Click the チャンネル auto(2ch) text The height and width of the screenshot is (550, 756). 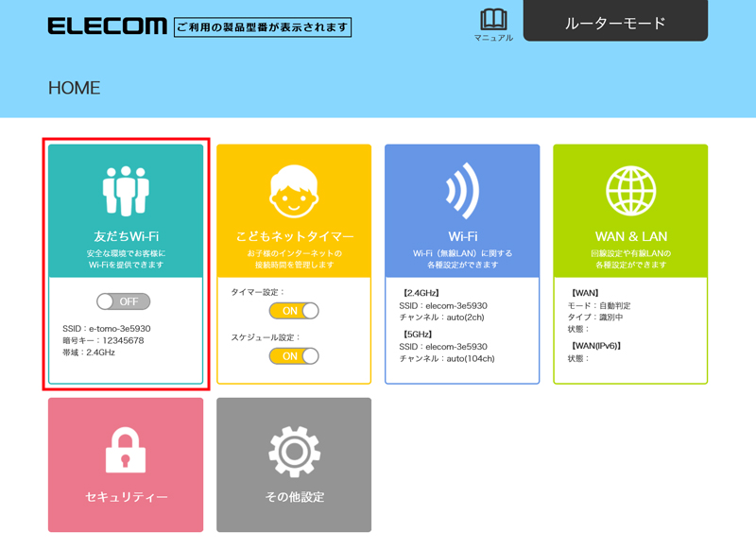tap(441, 318)
